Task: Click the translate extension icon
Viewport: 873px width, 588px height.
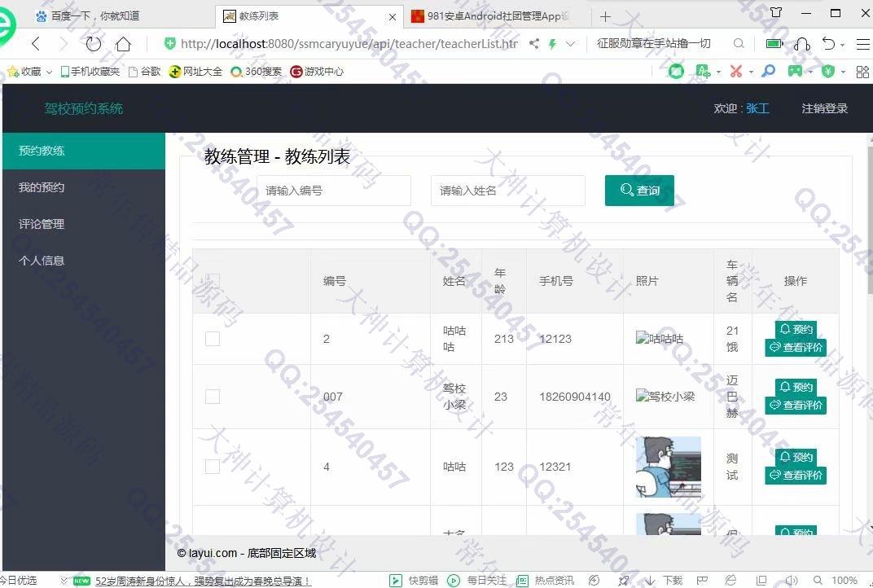Action: [703, 71]
